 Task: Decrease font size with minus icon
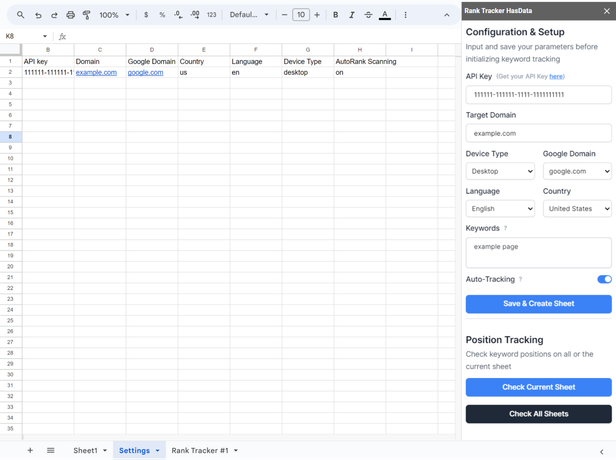point(284,15)
